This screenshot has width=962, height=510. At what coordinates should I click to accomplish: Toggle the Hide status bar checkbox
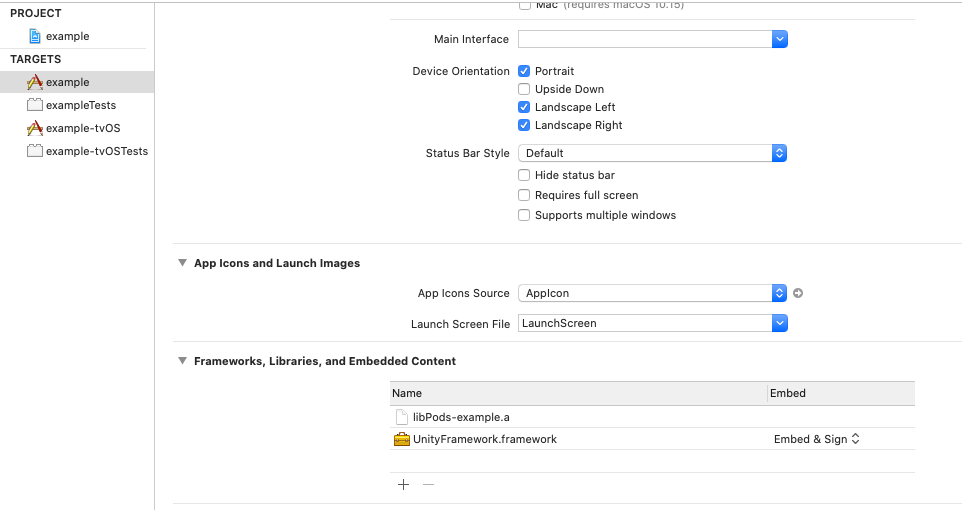point(524,176)
